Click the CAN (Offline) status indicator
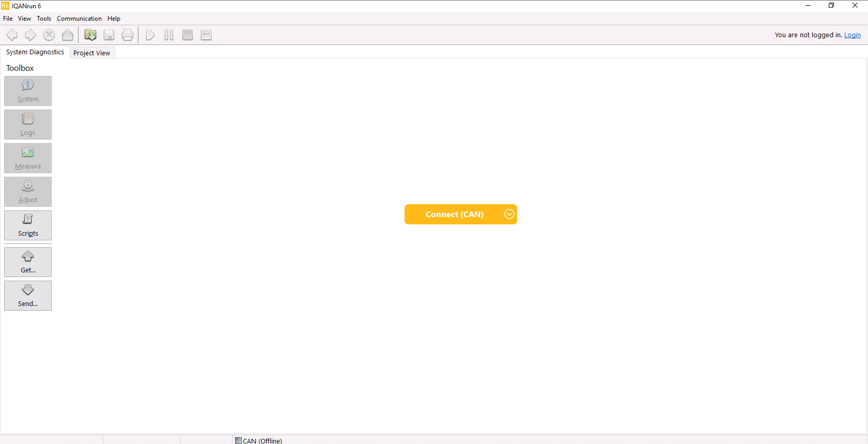This screenshot has height=444, width=868. coord(259,440)
